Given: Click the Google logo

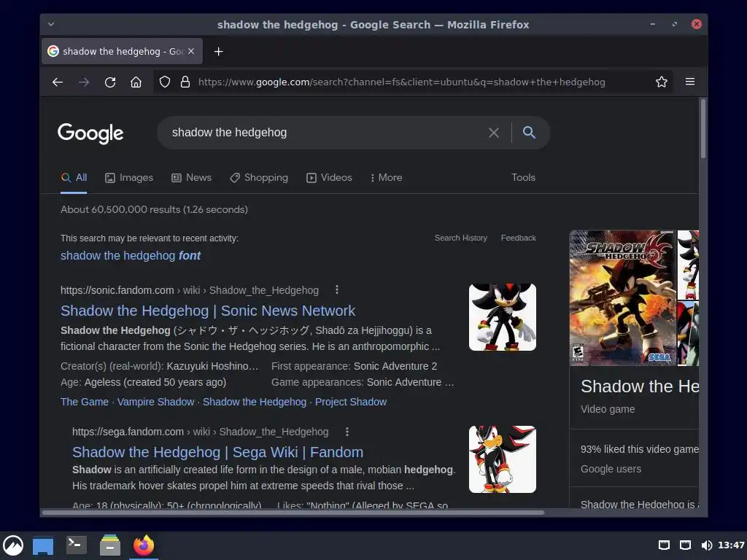Looking at the screenshot, I should coord(90,133).
